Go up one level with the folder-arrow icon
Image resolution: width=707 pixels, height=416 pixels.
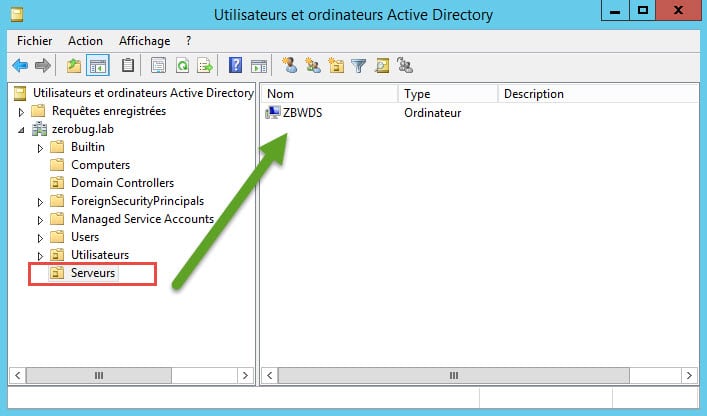tap(74, 66)
